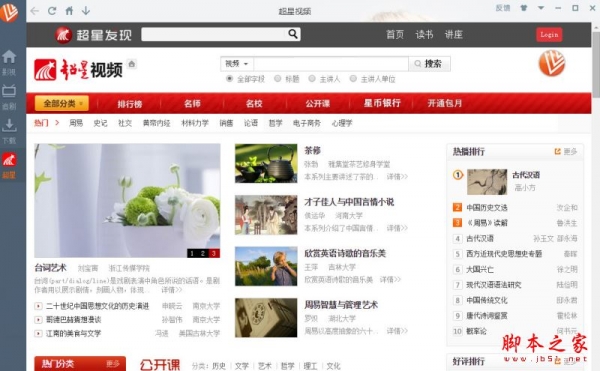This screenshot has height=371, width=600.
Task: Click the 首页 link in the top bar
Action: click(395, 35)
